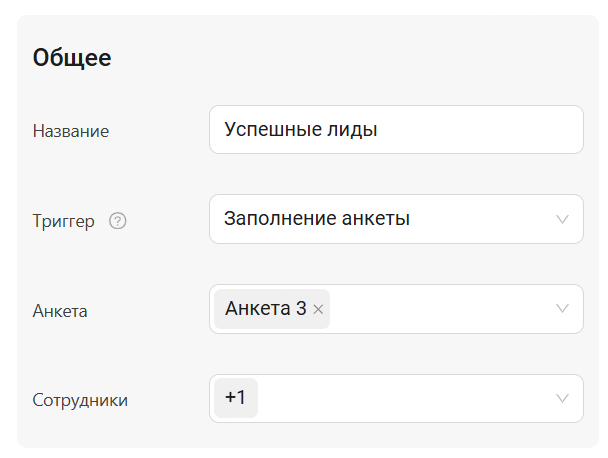Click the Название input field
608x458 pixels.
point(395,130)
